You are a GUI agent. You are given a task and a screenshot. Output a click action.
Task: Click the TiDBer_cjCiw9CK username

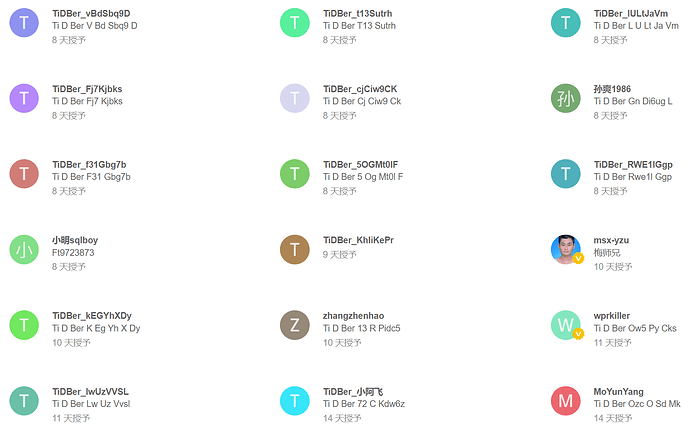point(360,89)
